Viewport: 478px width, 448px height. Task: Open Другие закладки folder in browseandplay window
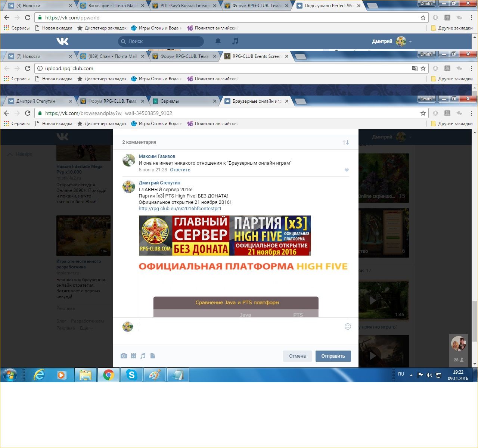(452, 124)
